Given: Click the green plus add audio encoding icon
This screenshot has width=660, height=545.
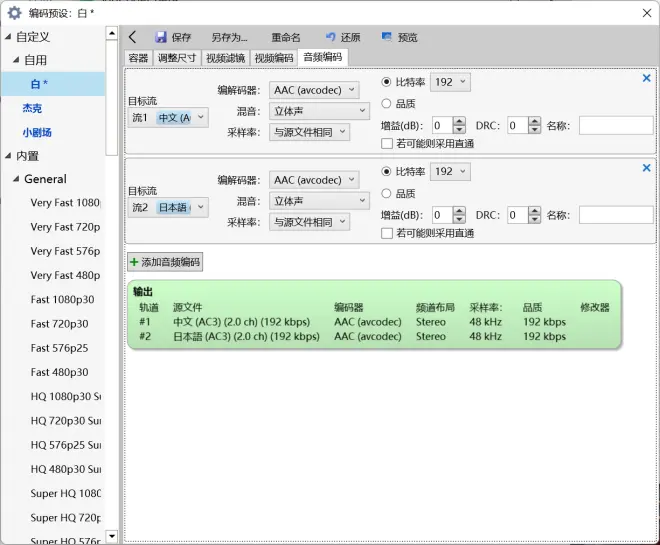Looking at the screenshot, I should 134,262.
